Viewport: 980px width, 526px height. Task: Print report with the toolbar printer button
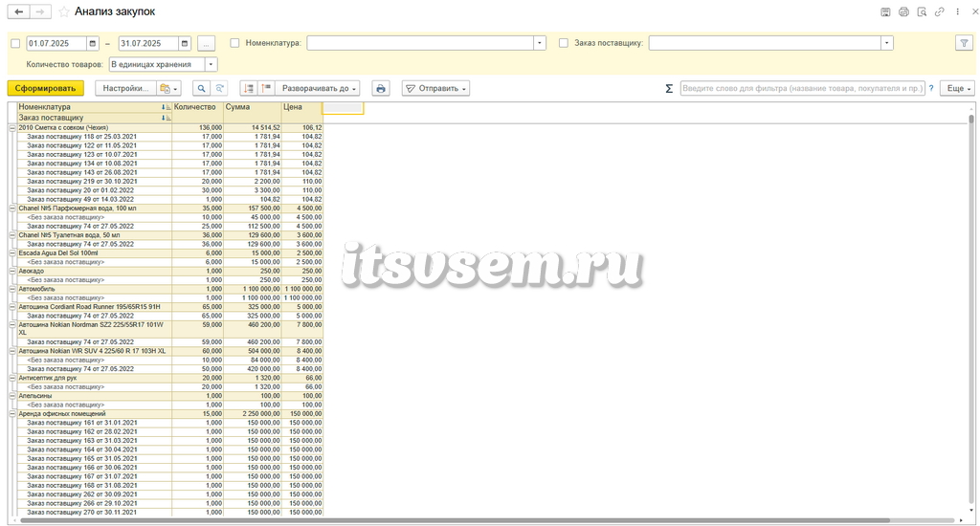381,89
